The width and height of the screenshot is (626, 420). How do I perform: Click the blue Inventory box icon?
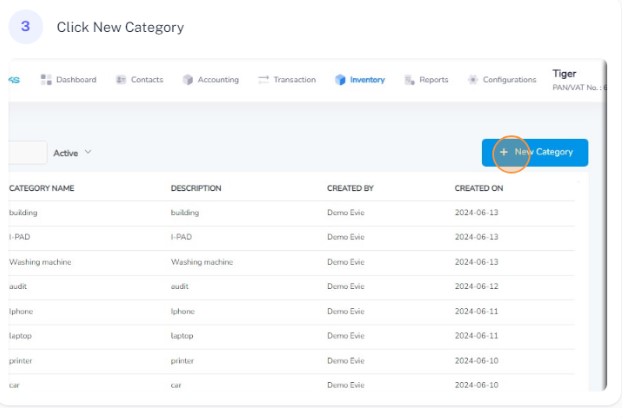pyautogui.click(x=340, y=79)
